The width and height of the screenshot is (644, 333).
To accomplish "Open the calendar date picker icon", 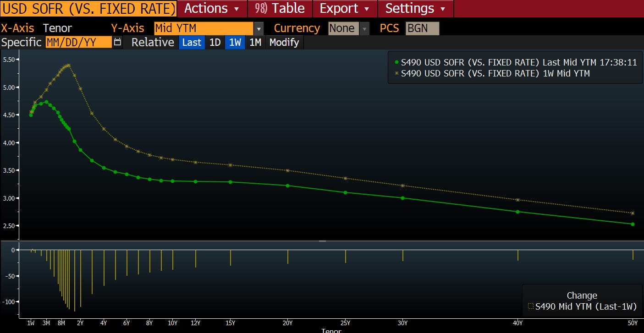I will (118, 42).
